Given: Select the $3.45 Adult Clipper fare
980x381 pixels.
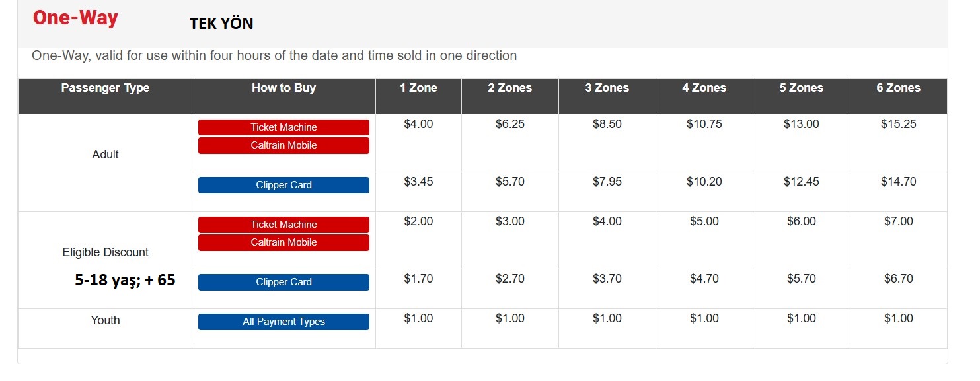Looking at the screenshot, I should (x=418, y=182).
